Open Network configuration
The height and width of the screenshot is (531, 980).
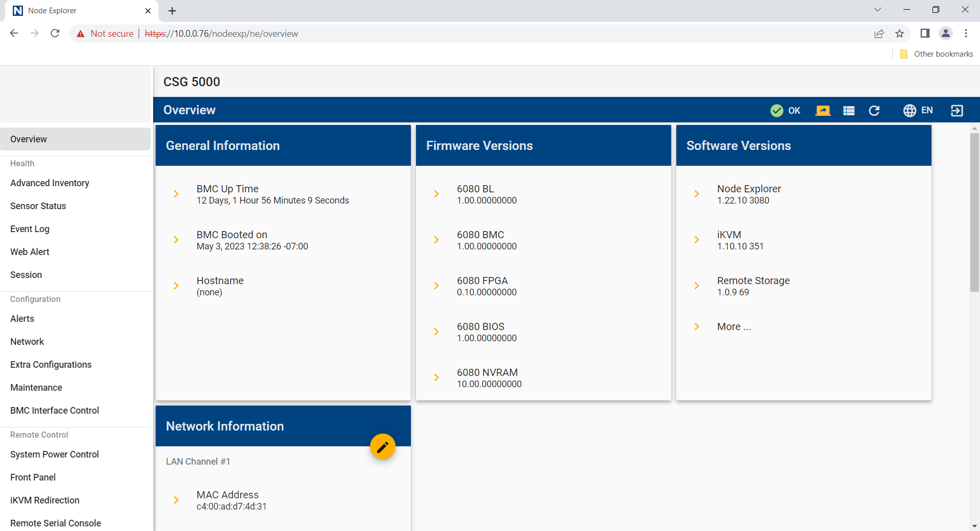tap(76, 342)
